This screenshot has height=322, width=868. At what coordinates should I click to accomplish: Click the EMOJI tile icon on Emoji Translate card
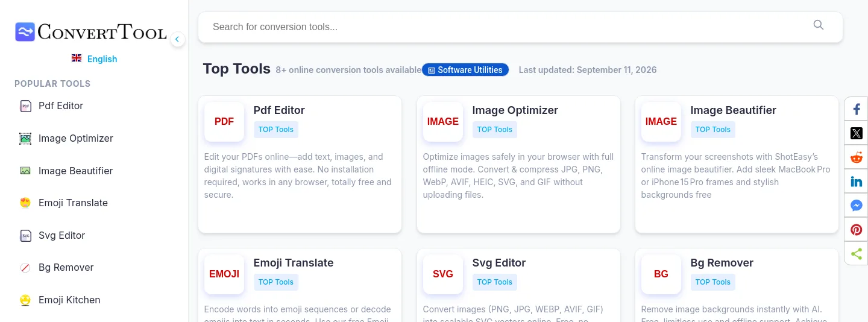224,274
